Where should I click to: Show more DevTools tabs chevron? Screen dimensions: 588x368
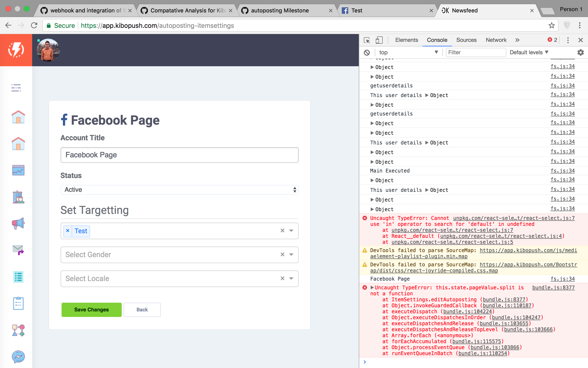[x=517, y=40]
